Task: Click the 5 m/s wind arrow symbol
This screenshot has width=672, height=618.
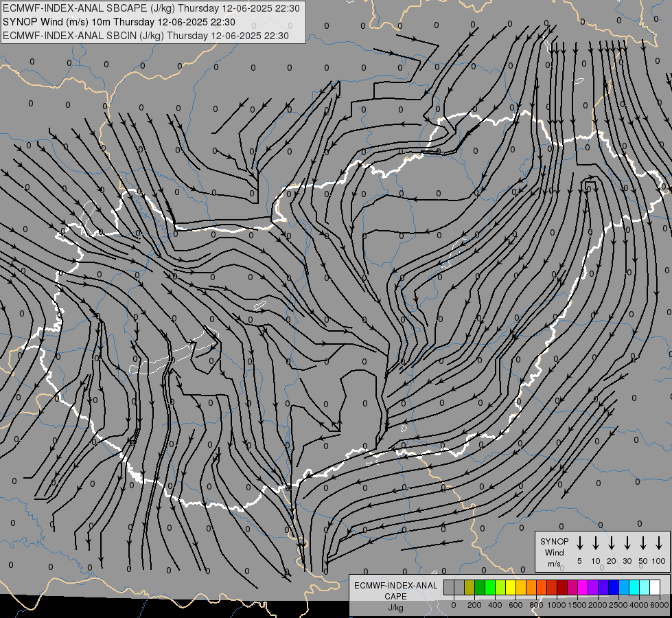Action: coord(579,542)
